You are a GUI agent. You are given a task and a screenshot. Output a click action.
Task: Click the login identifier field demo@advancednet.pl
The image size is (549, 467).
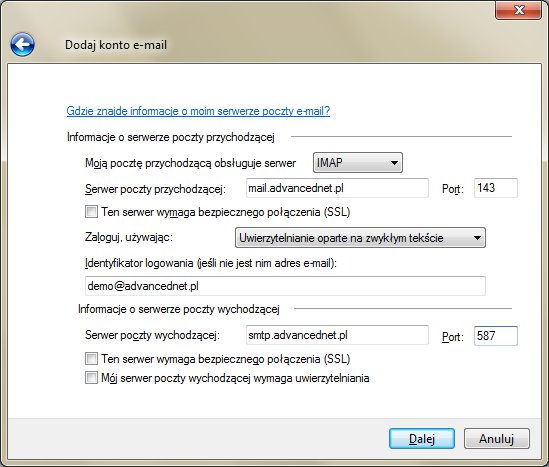click(x=285, y=286)
